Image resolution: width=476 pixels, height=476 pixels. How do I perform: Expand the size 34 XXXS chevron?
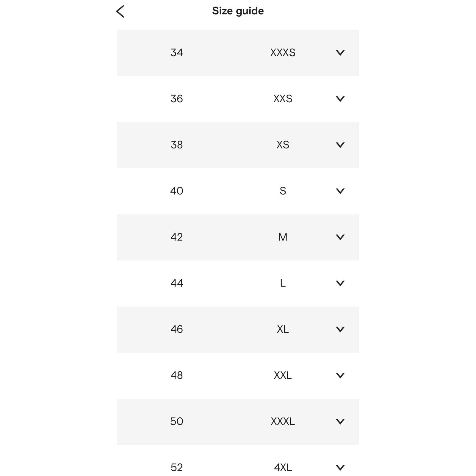pyautogui.click(x=340, y=53)
